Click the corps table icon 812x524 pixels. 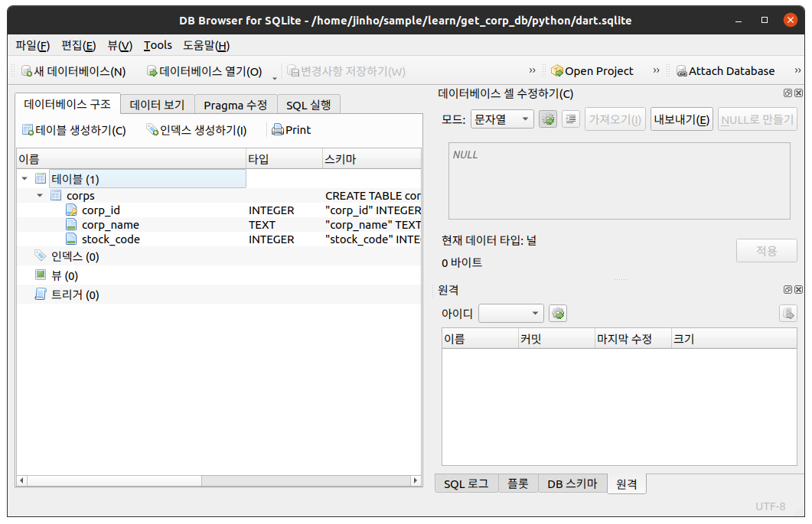click(56, 195)
